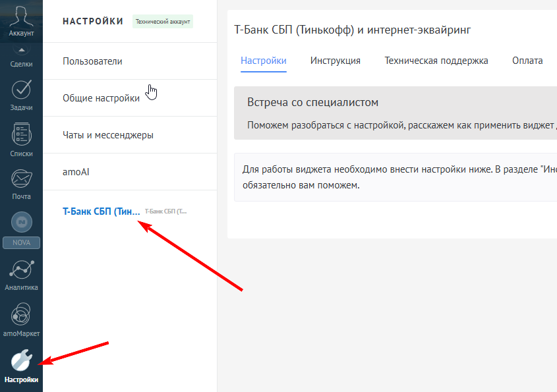This screenshot has width=557, height=392.
Task: Select the Настройки tab of the widget
Action: coord(263,61)
